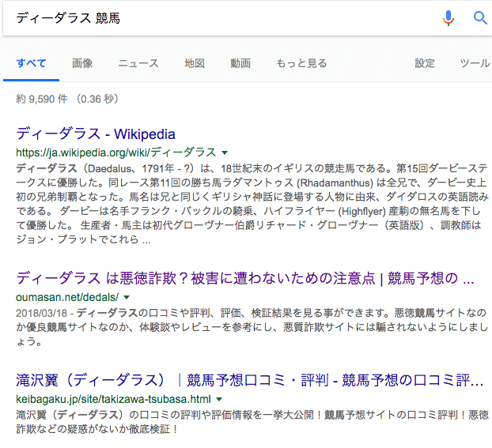The height and width of the screenshot is (448, 492).
Task: Switch to the 画像 tab
Action: [82, 63]
